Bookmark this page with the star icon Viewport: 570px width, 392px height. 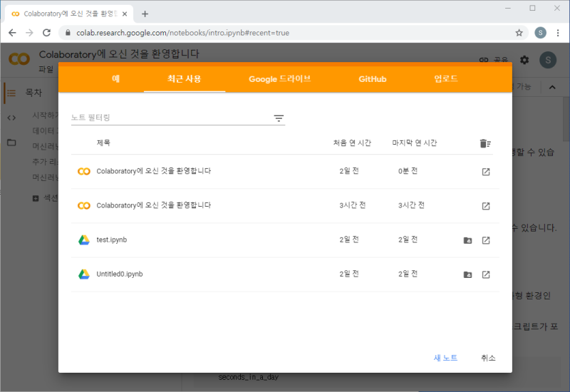pos(519,33)
